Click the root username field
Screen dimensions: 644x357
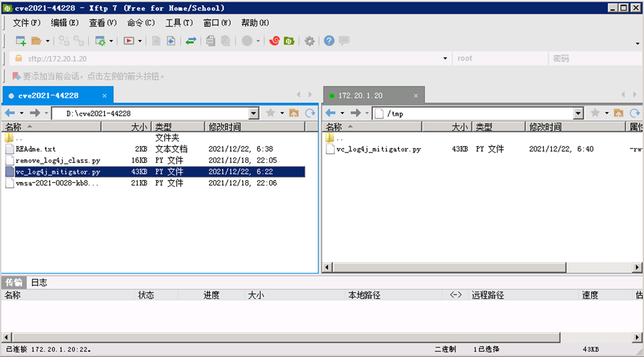[x=500, y=58]
